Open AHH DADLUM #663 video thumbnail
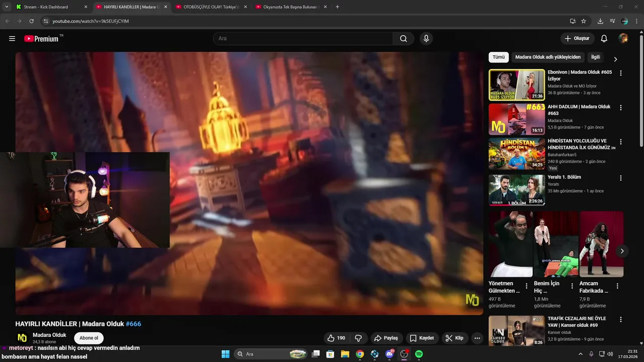The width and height of the screenshot is (644, 362). pyautogui.click(x=517, y=119)
